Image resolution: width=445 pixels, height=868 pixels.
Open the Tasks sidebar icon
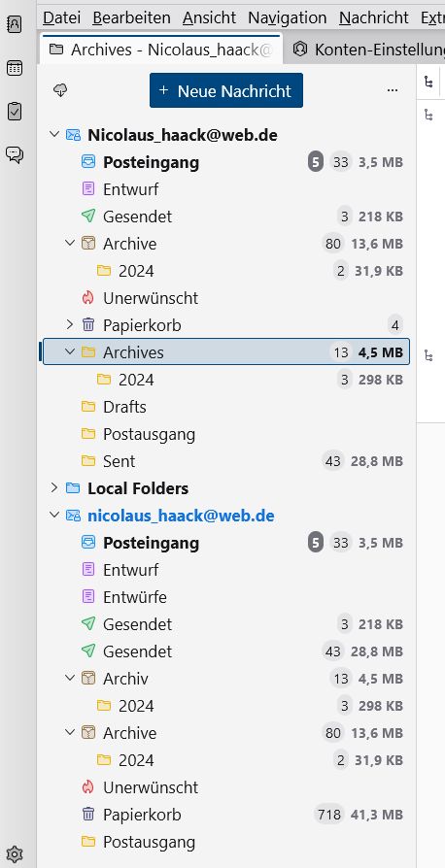(15, 112)
